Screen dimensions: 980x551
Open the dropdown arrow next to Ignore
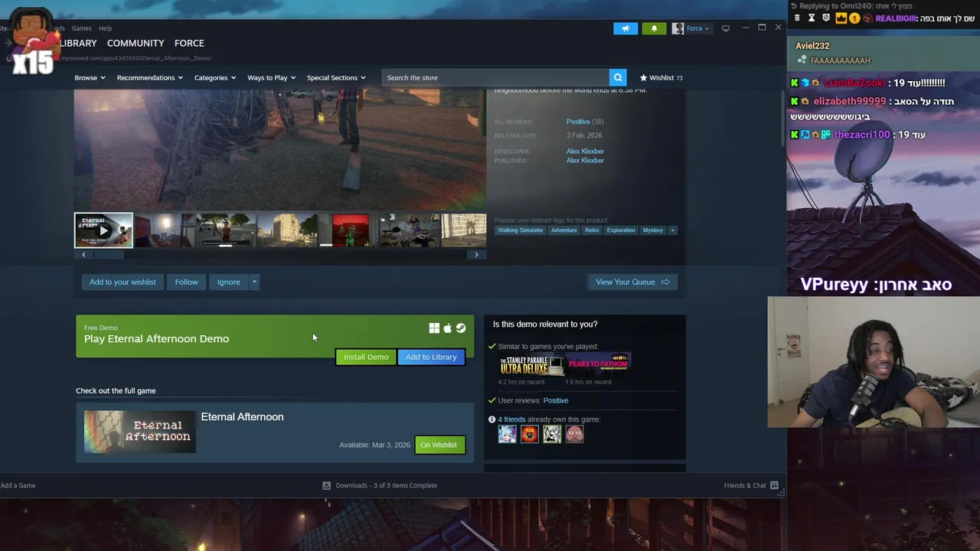(x=254, y=282)
